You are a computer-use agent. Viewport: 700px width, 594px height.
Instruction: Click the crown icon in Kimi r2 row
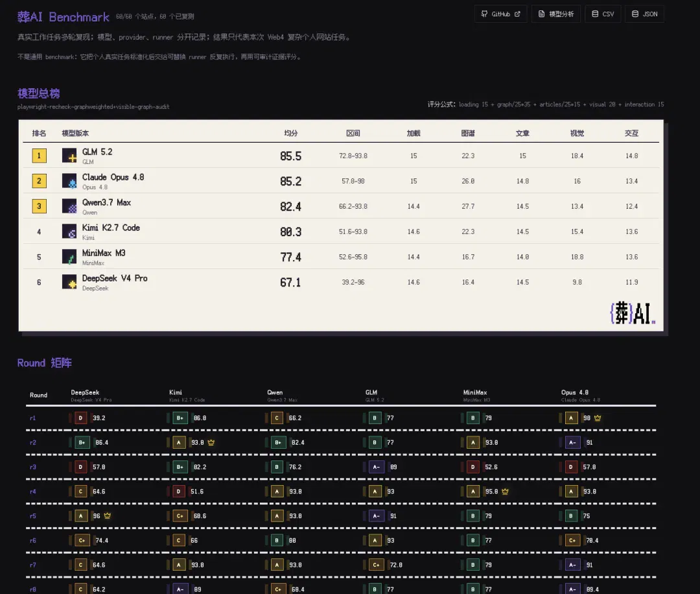coord(211,443)
